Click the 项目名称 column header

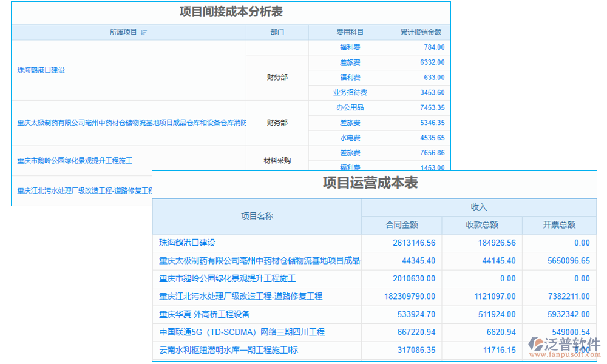tap(255, 215)
